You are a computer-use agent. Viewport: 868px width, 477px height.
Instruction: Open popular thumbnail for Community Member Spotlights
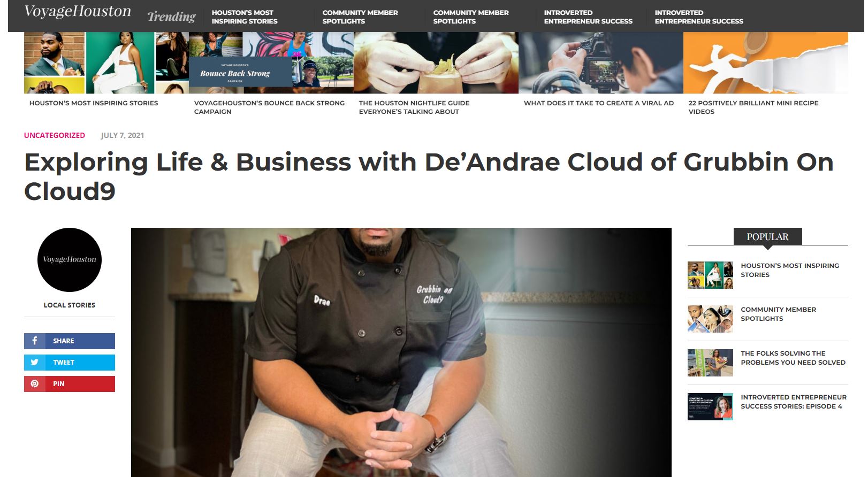pyautogui.click(x=710, y=319)
